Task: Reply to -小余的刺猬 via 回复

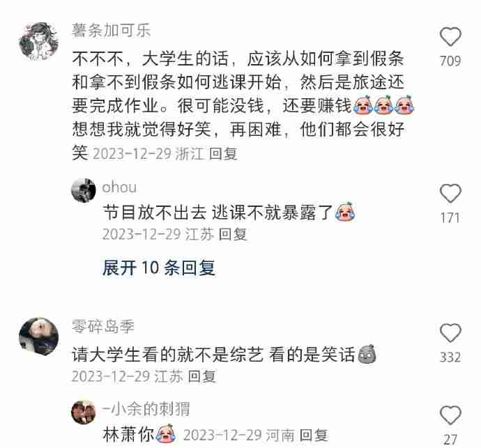Action: tap(314, 435)
